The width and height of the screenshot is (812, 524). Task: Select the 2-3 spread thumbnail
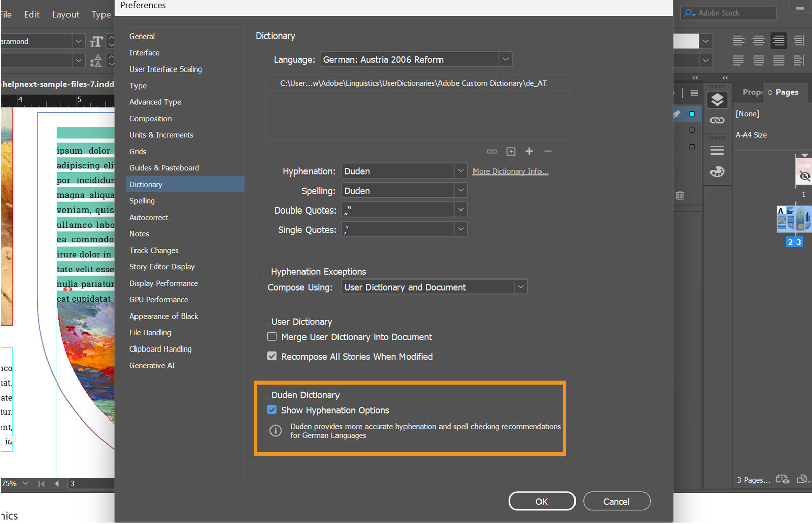pyautogui.click(x=794, y=219)
